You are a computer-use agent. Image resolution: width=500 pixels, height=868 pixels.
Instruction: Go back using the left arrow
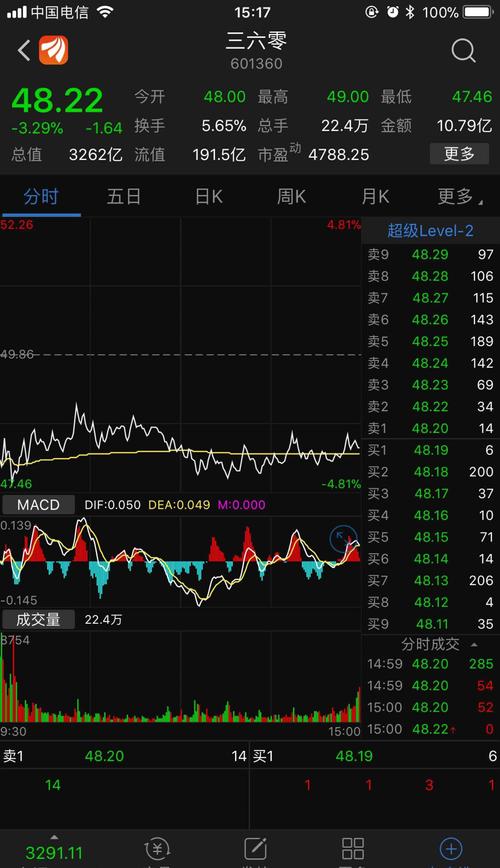tap(24, 51)
